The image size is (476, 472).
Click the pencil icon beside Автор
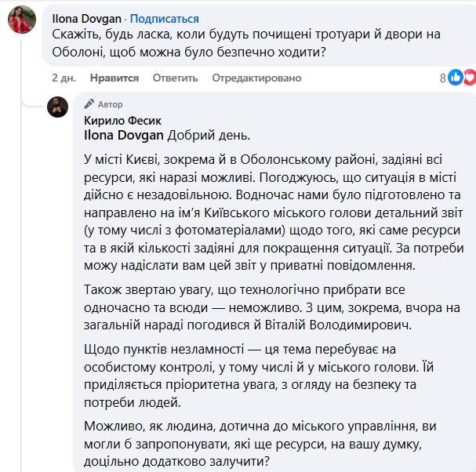[89, 104]
